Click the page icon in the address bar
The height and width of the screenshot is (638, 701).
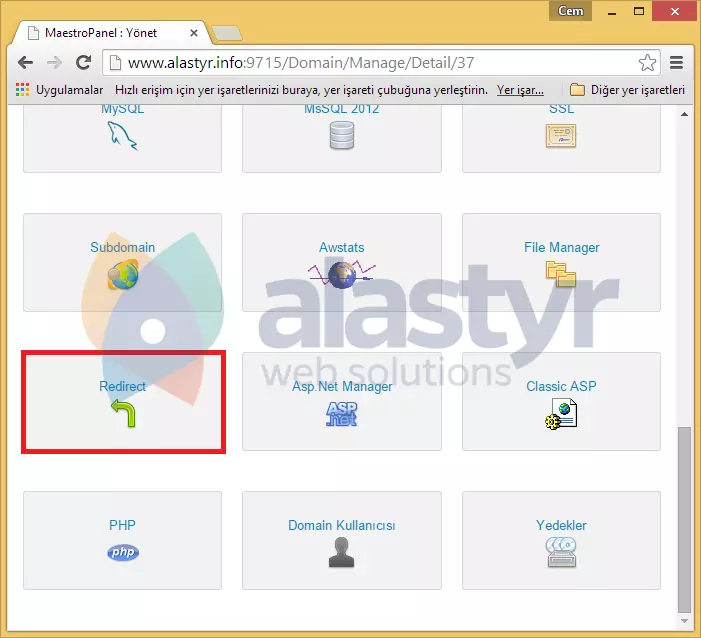tap(115, 63)
